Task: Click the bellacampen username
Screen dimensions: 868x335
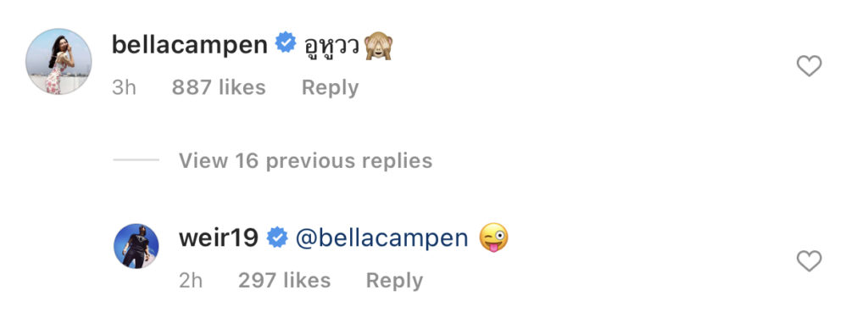Action: tap(190, 45)
